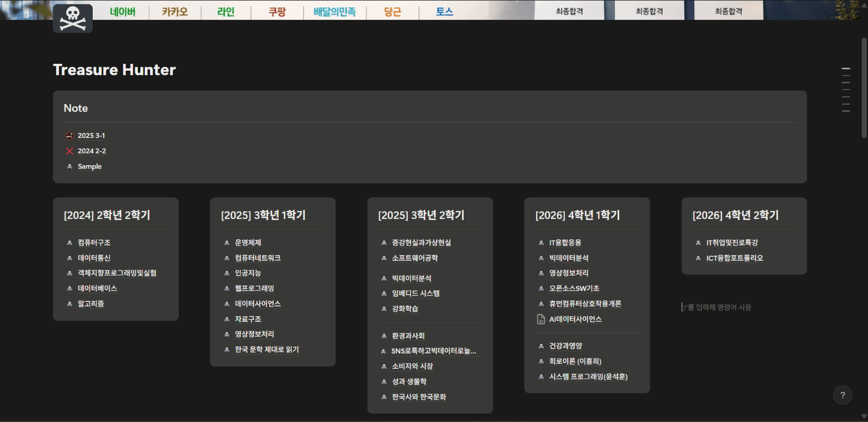This screenshot has height=422, width=868.
Task: Click the icon beside 한국사와 한국문화
Action: coord(384,397)
